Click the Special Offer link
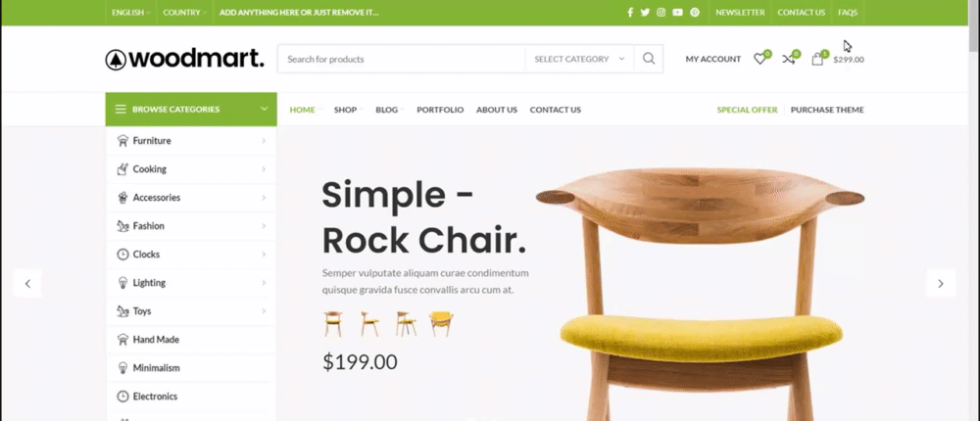980x421 pixels. [x=747, y=110]
